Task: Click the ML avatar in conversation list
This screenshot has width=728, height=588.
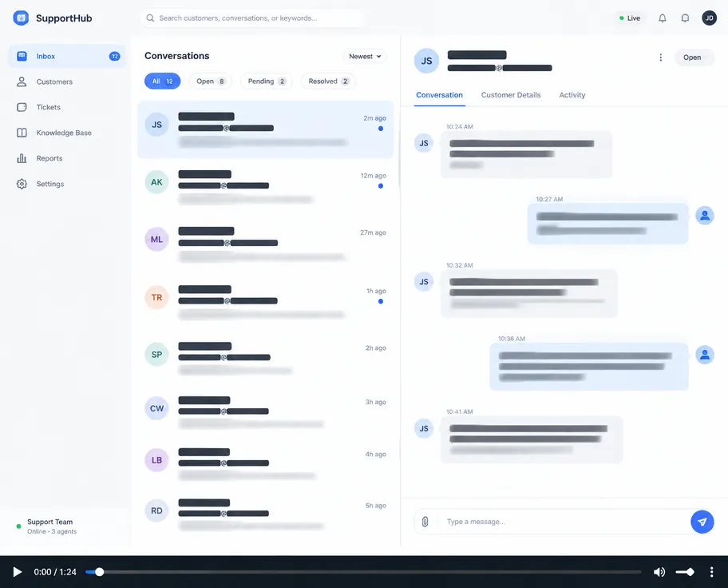Action: point(157,240)
